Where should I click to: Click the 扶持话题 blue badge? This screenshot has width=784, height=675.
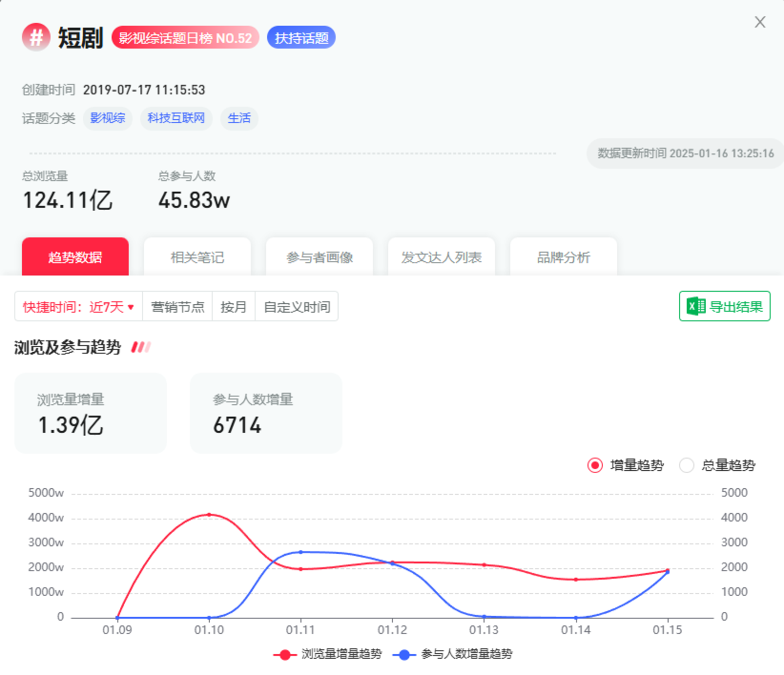(x=301, y=38)
